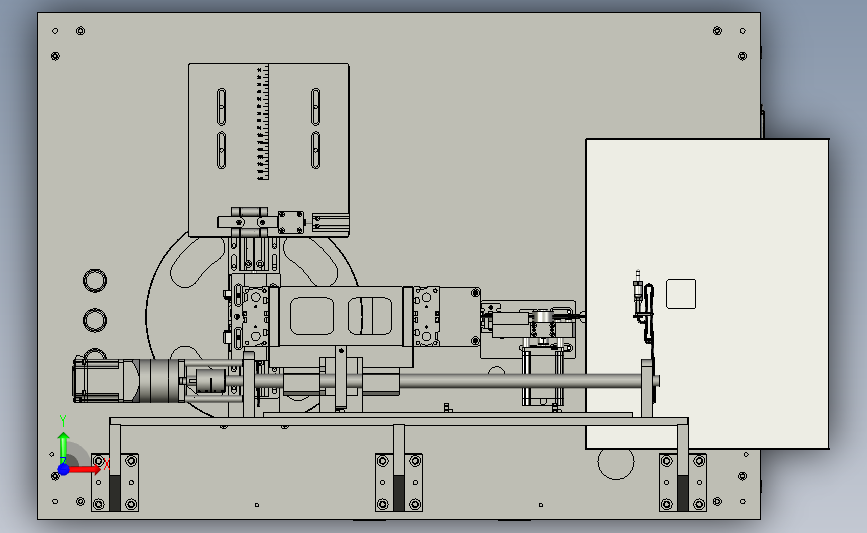Screen dimensions: 867x533
Task: Select the left rounded window in the carriage block
Action: point(312,316)
